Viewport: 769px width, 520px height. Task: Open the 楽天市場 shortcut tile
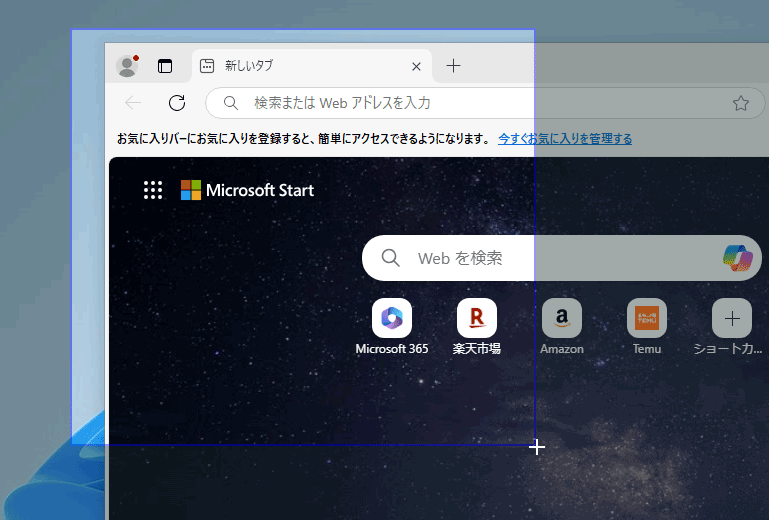(x=477, y=318)
